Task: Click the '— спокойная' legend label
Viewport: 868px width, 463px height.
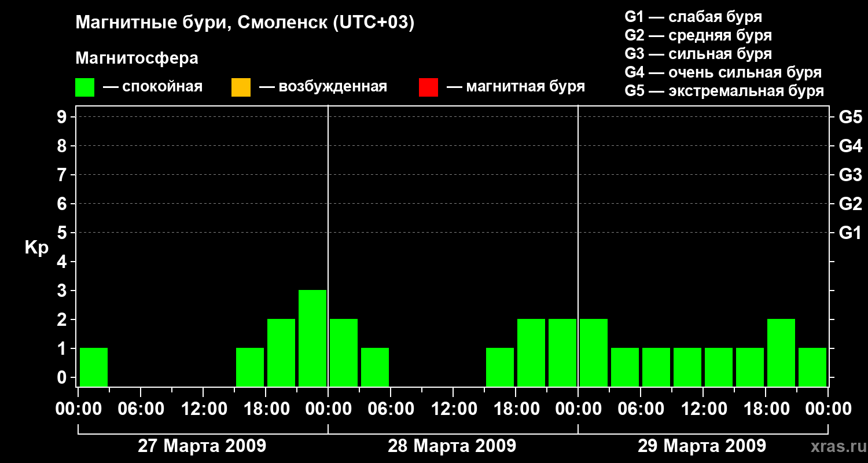Action: pos(153,87)
